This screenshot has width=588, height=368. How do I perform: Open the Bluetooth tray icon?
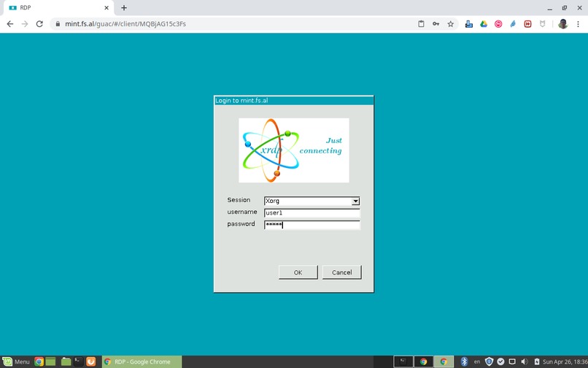pyautogui.click(x=464, y=361)
